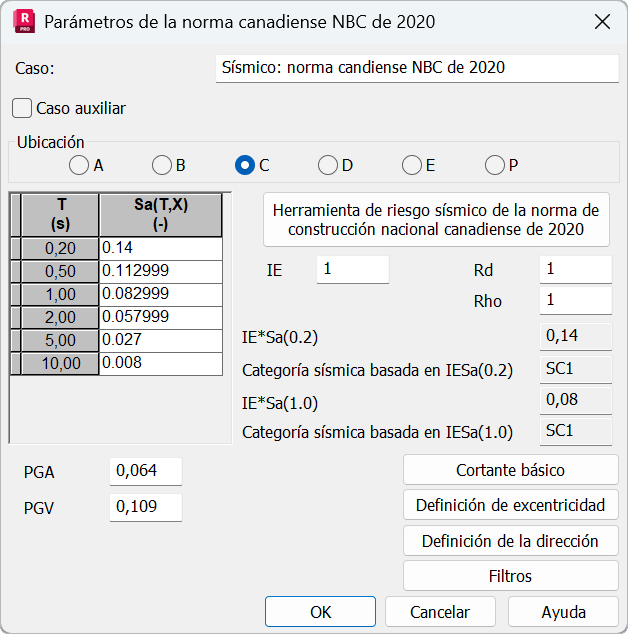Open Ayuda help
The width and height of the screenshot is (628, 634).
[x=563, y=612]
